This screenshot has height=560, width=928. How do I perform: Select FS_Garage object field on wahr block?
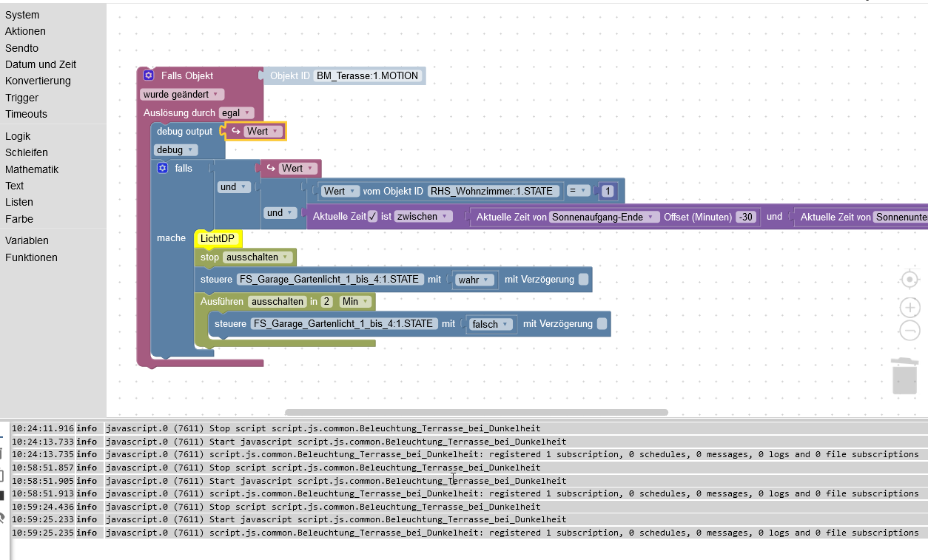point(330,279)
